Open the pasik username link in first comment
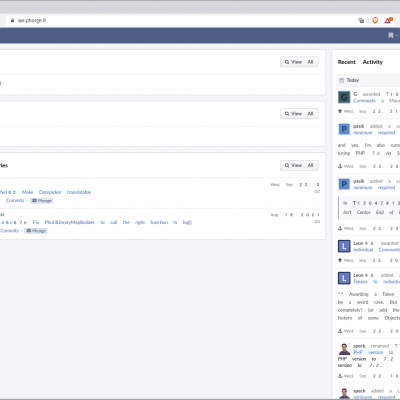This screenshot has width=400, height=400. pos(359,126)
